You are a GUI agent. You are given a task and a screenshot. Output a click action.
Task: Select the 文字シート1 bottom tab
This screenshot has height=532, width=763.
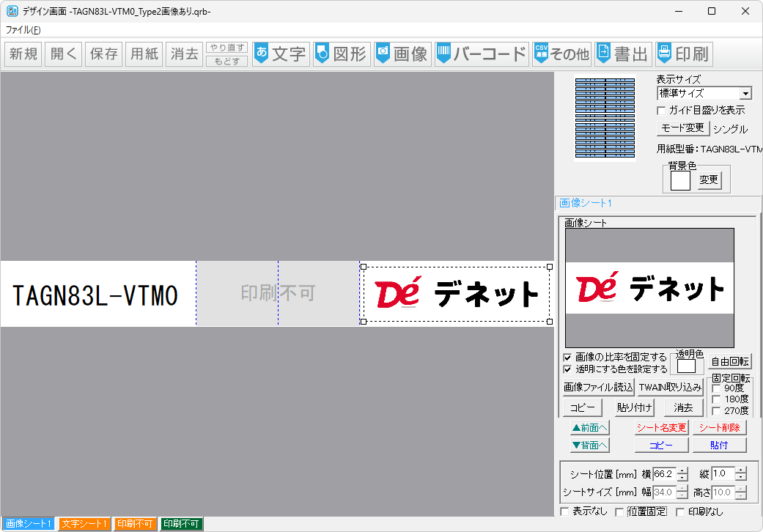click(85, 524)
